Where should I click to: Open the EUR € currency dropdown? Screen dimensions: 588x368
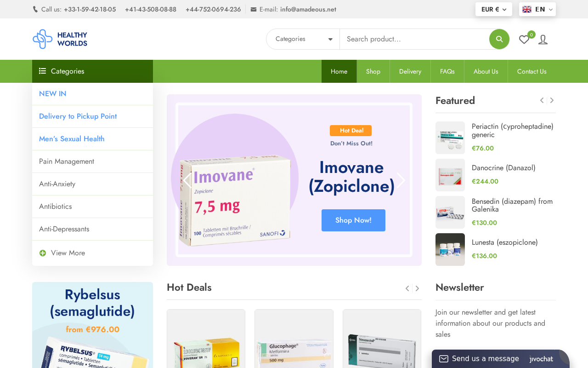[494, 9]
